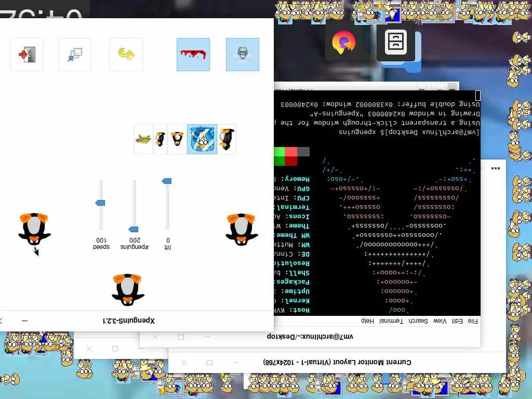Click the lift slider handle
532x399 pixels.
pyautogui.click(x=167, y=181)
